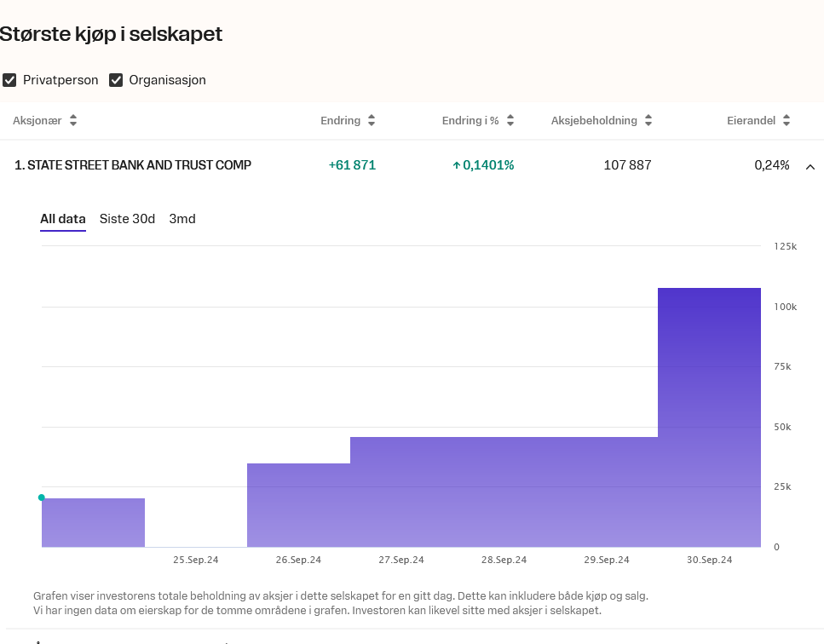Viewport: 824px width, 644px height.
Task: Collapse the State Street Bank row chevron
Action: pyautogui.click(x=810, y=167)
